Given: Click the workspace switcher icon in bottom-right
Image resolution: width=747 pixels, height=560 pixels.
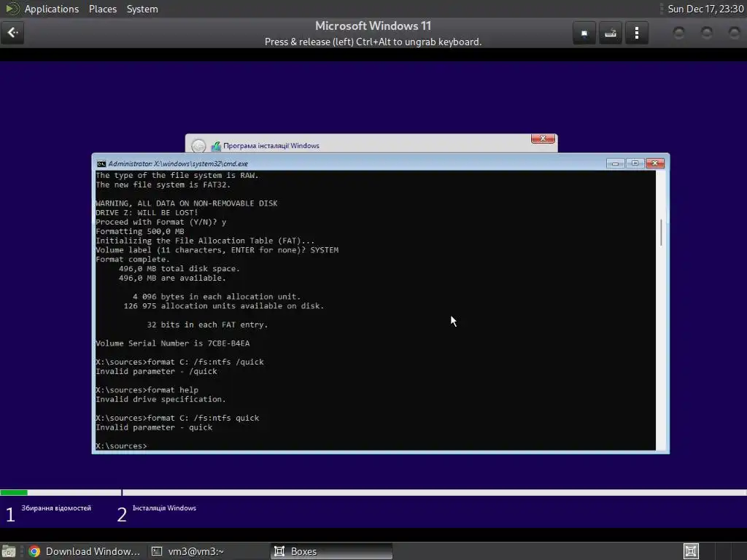Looking at the screenshot, I should tap(691, 551).
